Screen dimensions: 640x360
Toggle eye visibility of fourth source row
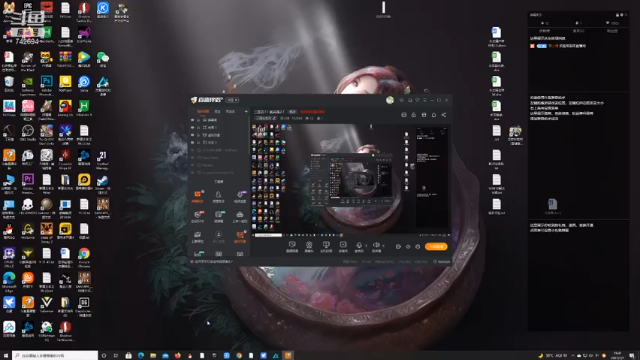click(x=193, y=142)
